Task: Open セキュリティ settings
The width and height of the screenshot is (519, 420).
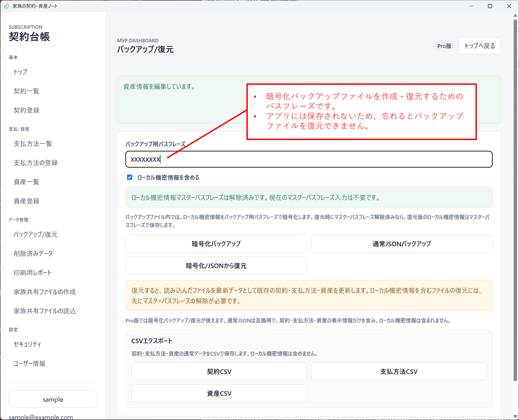Action: (x=27, y=344)
